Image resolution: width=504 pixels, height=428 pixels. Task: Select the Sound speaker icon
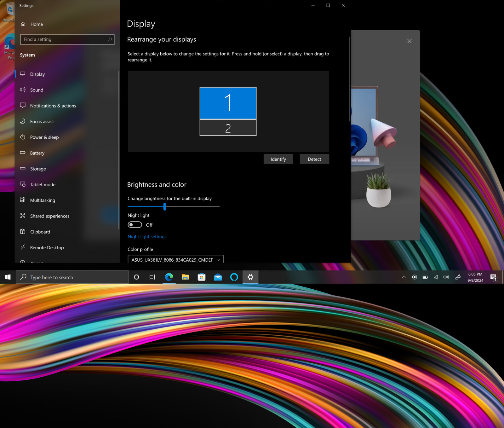(x=23, y=90)
